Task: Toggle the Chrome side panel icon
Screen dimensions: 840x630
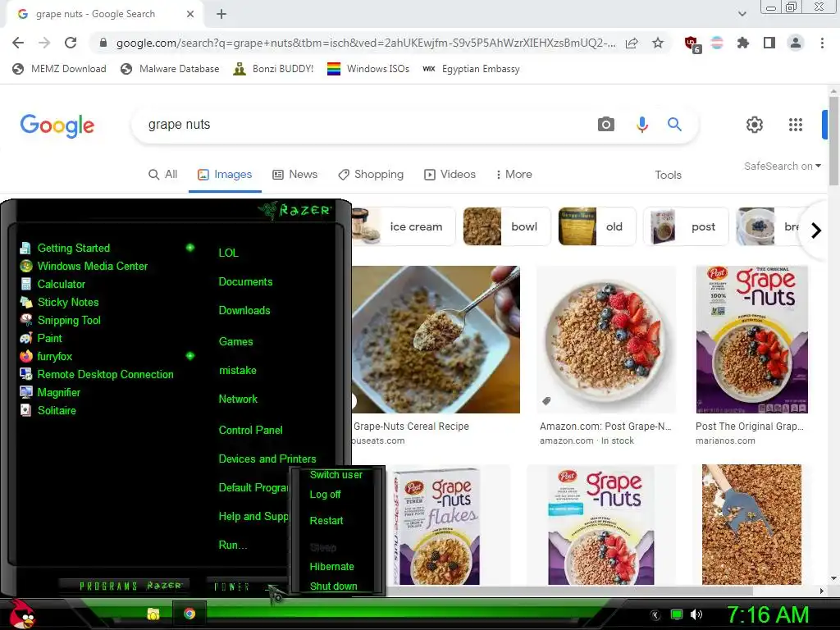Action: [769, 43]
